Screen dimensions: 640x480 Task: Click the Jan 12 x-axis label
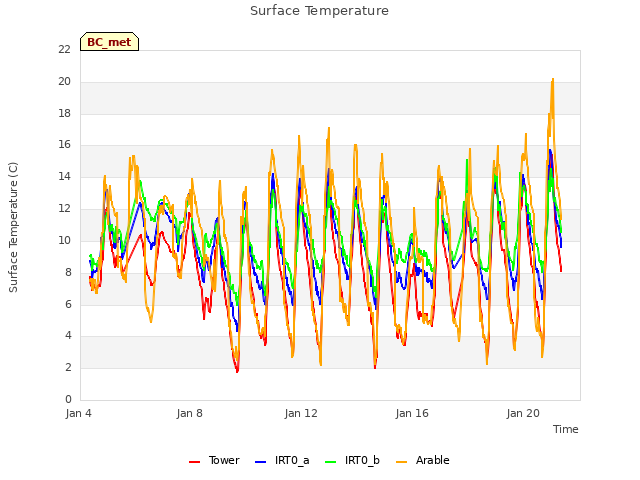[x=301, y=413]
